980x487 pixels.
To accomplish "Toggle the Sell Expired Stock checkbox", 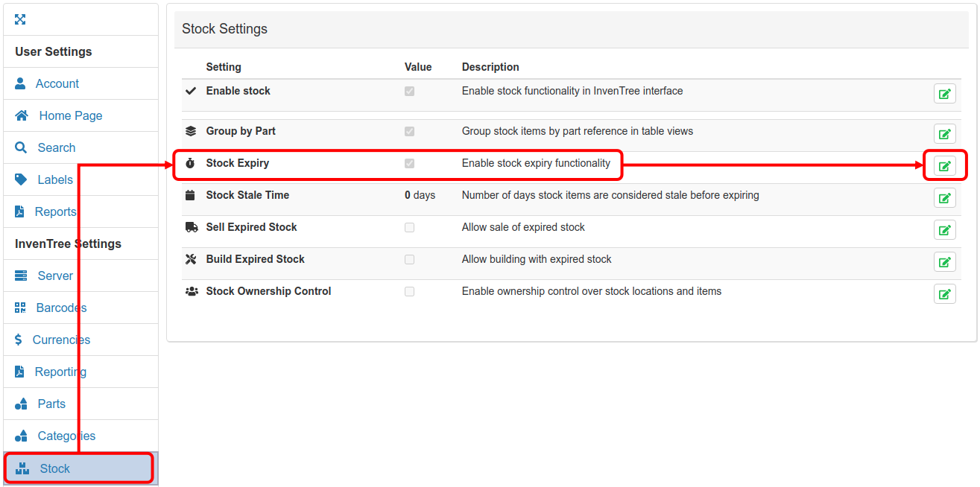I will pyautogui.click(x=409, y=228).
